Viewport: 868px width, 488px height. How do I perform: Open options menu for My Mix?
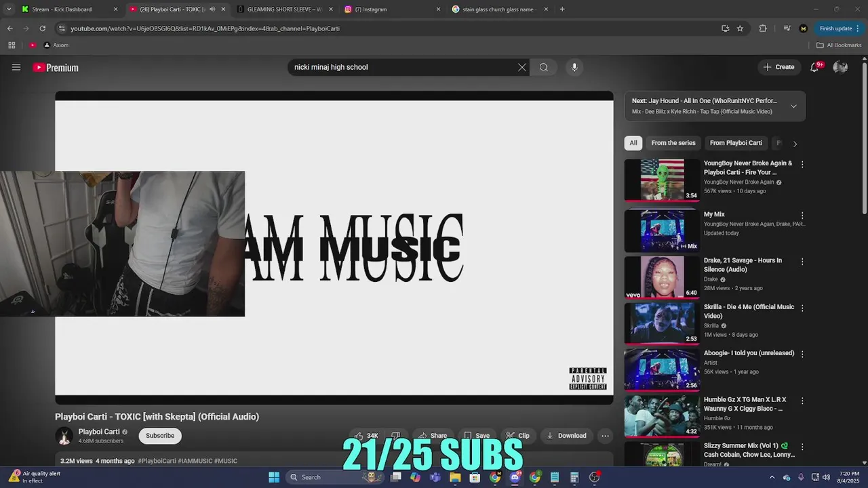pyautogui.click(x=802, y=216)
